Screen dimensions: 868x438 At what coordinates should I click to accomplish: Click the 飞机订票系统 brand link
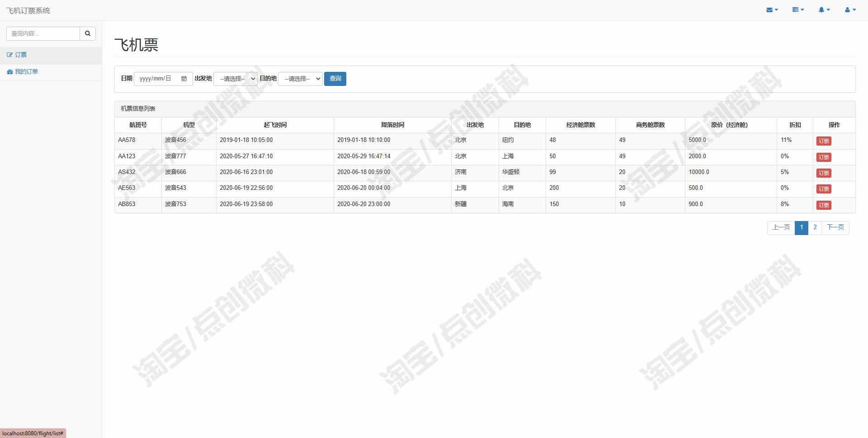tap(28, 10)
